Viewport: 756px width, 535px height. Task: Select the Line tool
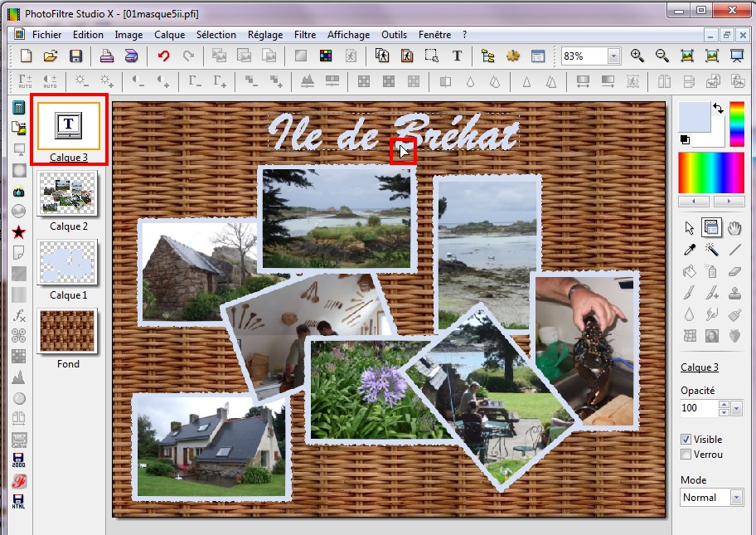734,250
